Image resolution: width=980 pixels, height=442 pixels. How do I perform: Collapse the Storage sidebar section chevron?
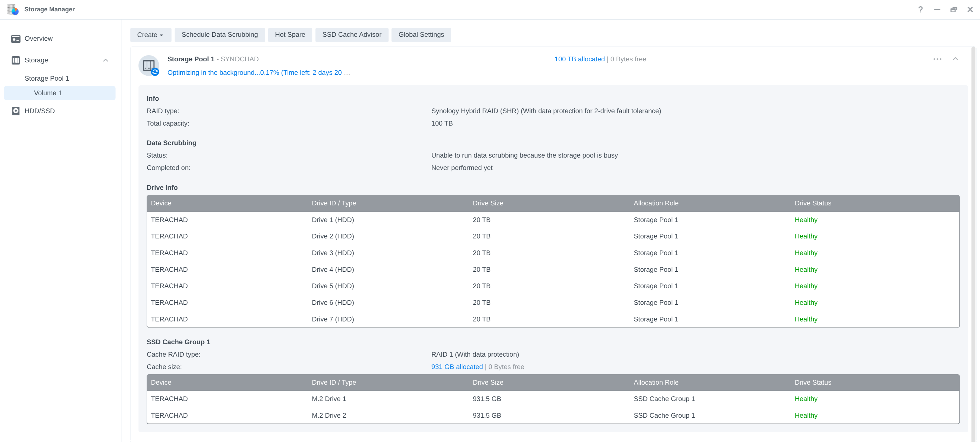(106, 60)
